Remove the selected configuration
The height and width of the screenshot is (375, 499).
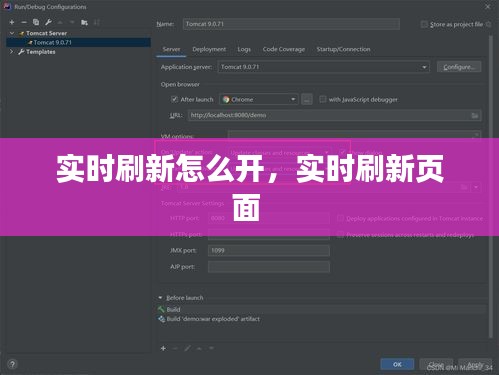click(x=24, y=22)
